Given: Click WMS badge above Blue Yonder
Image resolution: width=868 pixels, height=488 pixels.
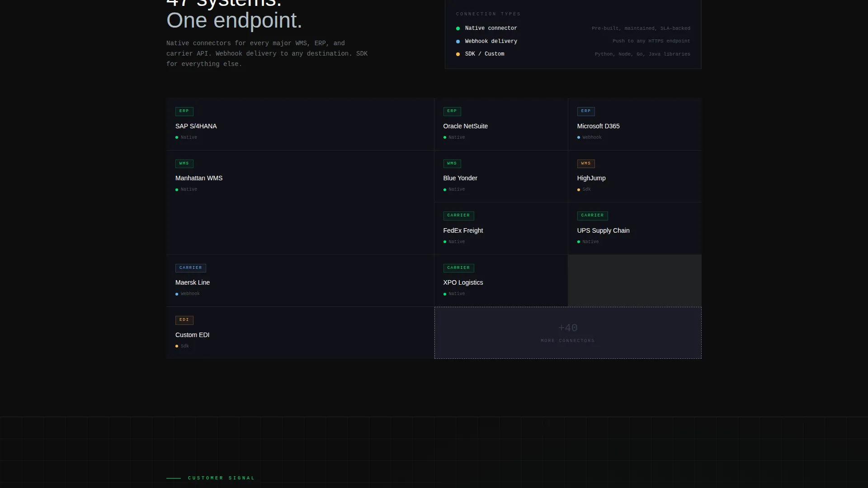Looking at the screenshot, I should pyautogui.click(x=452, y=164).
